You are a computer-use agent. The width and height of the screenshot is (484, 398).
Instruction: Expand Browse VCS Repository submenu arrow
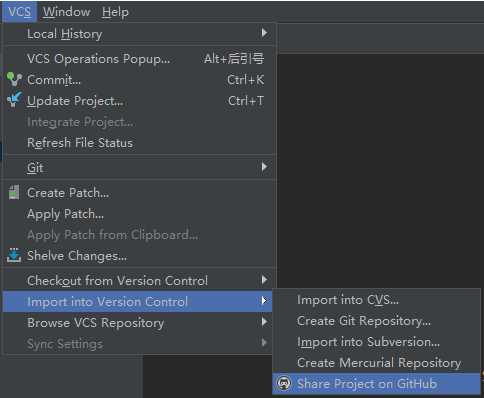click(264, 322)
